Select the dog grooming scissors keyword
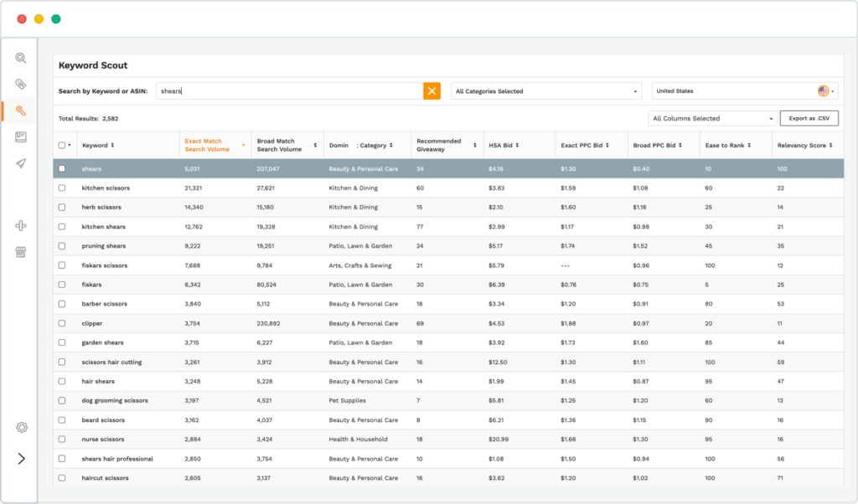 [x=115, y=401]
